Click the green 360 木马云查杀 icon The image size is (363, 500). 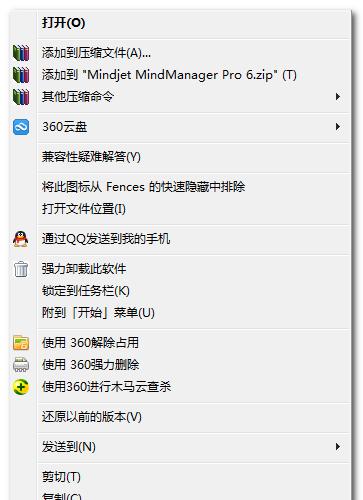point(21,387)
